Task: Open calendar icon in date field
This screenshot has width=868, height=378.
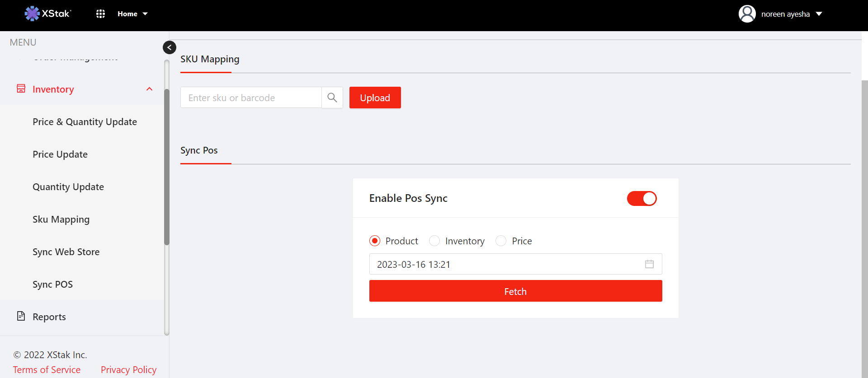Action: [649, 264]
